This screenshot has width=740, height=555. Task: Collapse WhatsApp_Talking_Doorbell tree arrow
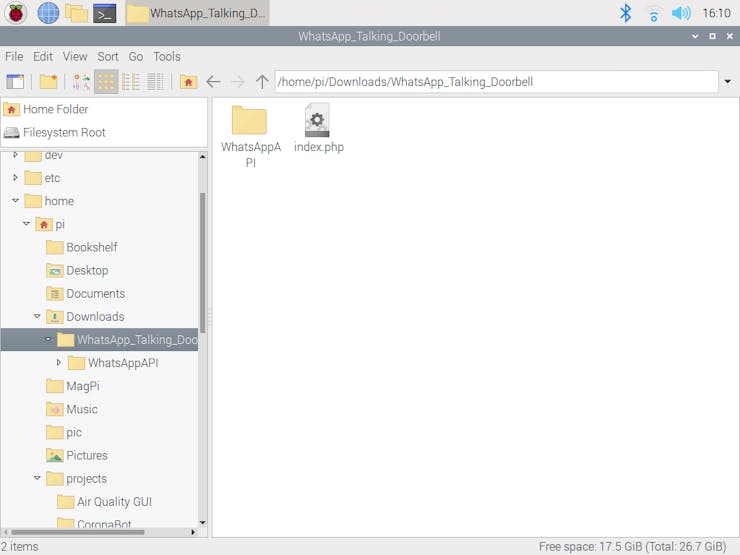coord(48,339)
